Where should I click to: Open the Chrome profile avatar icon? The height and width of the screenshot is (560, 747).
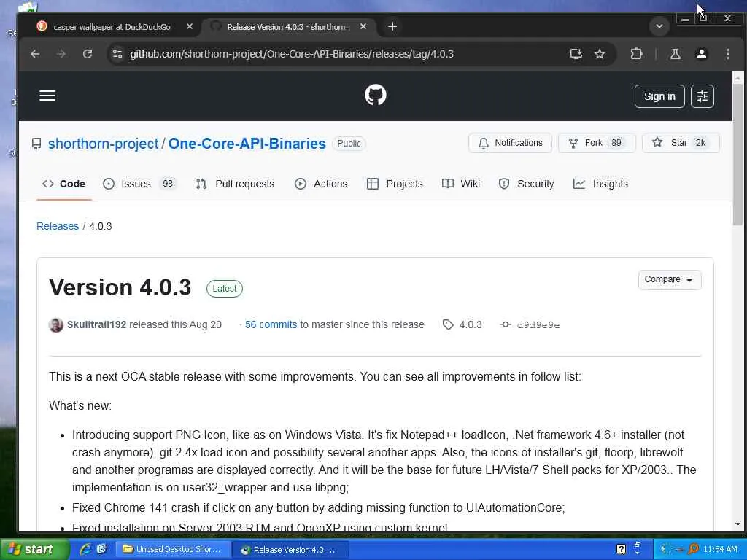[701, 54]
